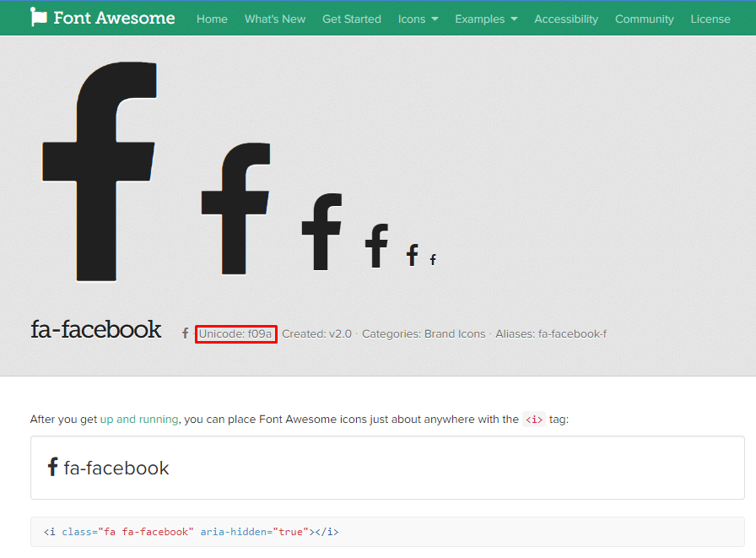
Task: Open the Get Started page
Action: point(352,19)
